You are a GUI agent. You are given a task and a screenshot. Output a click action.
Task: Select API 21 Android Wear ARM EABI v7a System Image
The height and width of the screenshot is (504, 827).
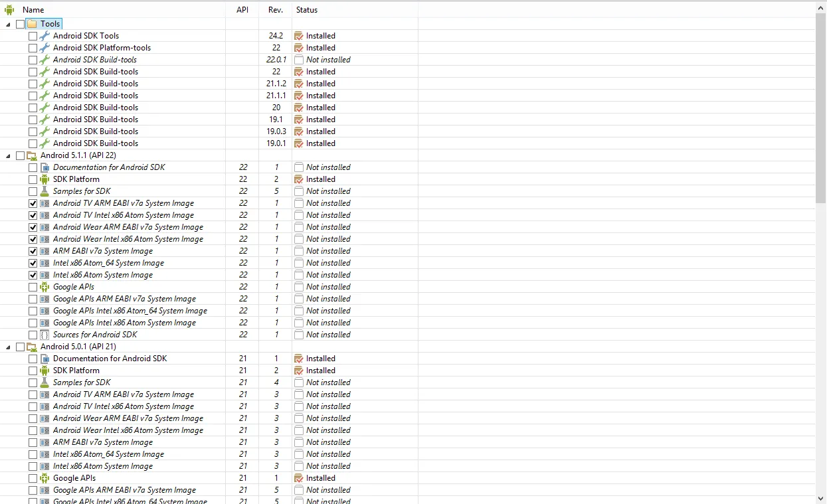click(128, 418)
